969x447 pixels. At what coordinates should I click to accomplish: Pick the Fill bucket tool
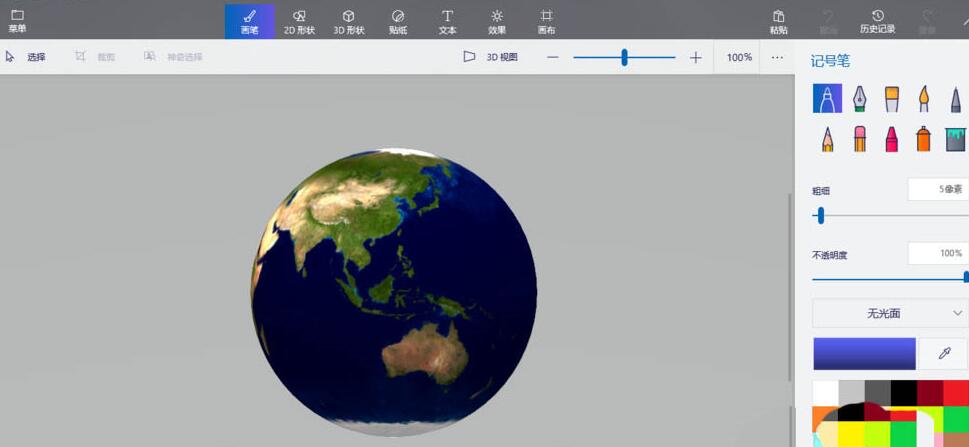(955, 138)
